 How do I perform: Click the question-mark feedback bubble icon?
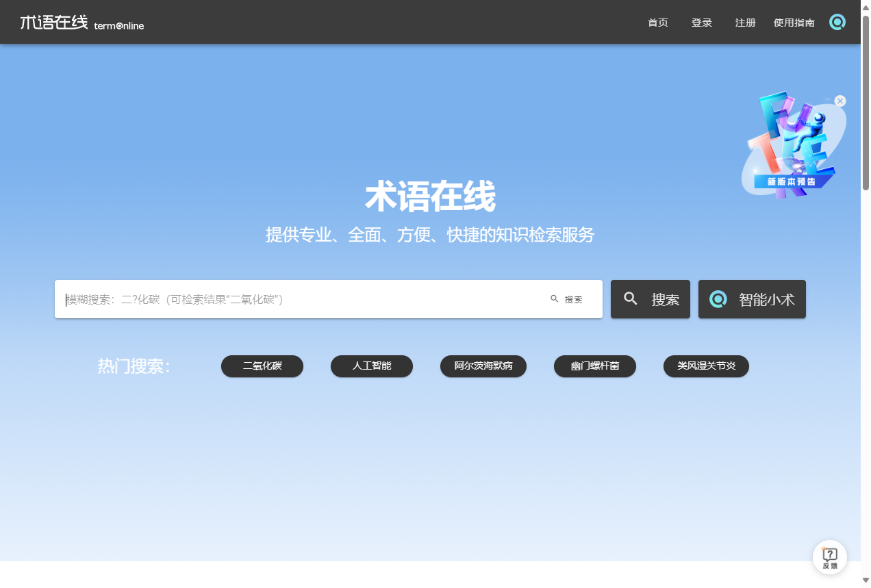coord(829,554)
